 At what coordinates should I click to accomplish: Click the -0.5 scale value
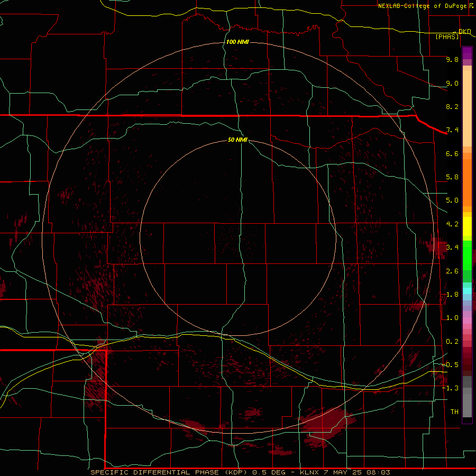tap(450, 364)
